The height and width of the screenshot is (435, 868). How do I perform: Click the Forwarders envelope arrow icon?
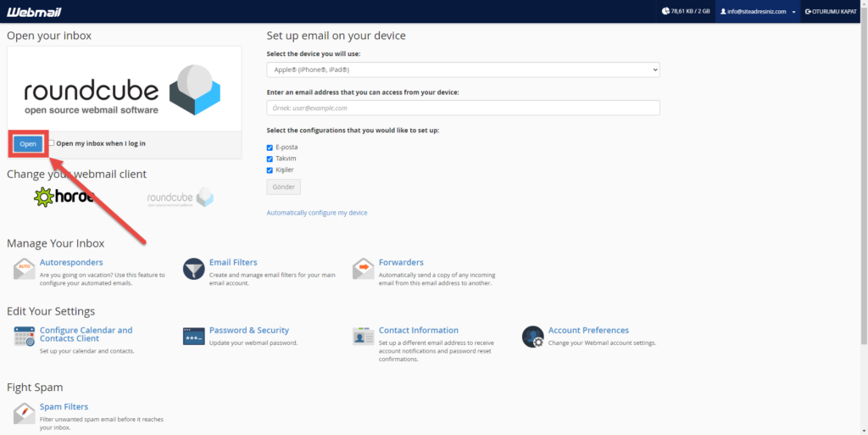[x=364, y=269]
